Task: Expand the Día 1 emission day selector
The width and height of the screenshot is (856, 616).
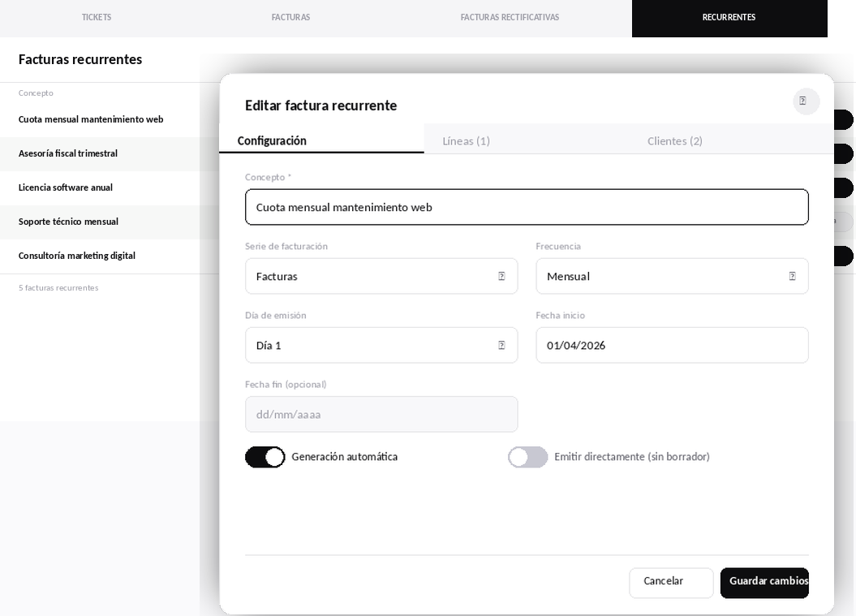Action: pyautogui.click(x=381, y=345)
